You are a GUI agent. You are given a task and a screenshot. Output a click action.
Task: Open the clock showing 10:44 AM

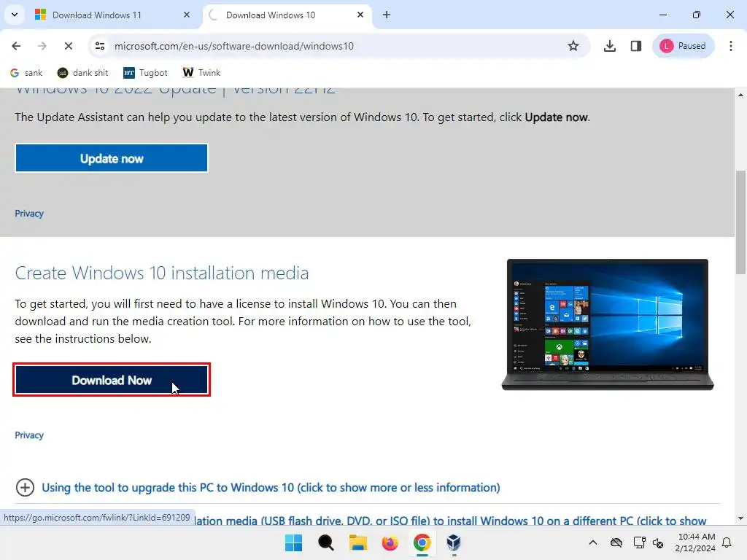[x=695, y=542]
